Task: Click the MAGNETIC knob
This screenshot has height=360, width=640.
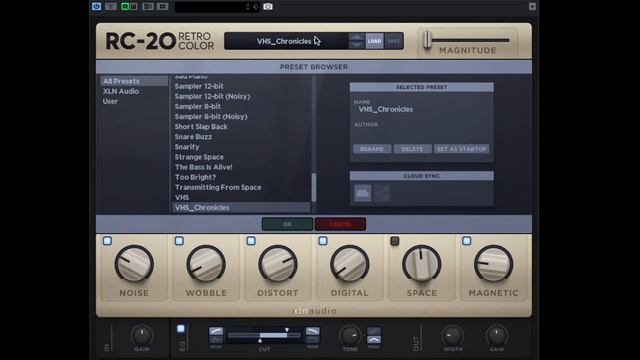Action: pos(493,264)
